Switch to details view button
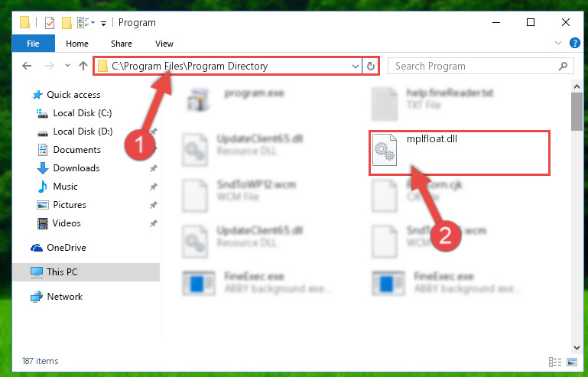This screenshot has width=588, height=377. tap(555, 362)
